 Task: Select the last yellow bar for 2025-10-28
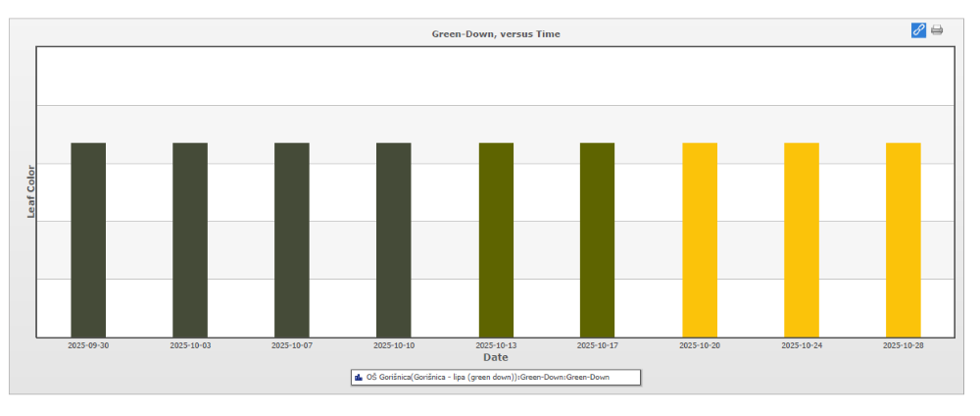click(x=904, y=239)
